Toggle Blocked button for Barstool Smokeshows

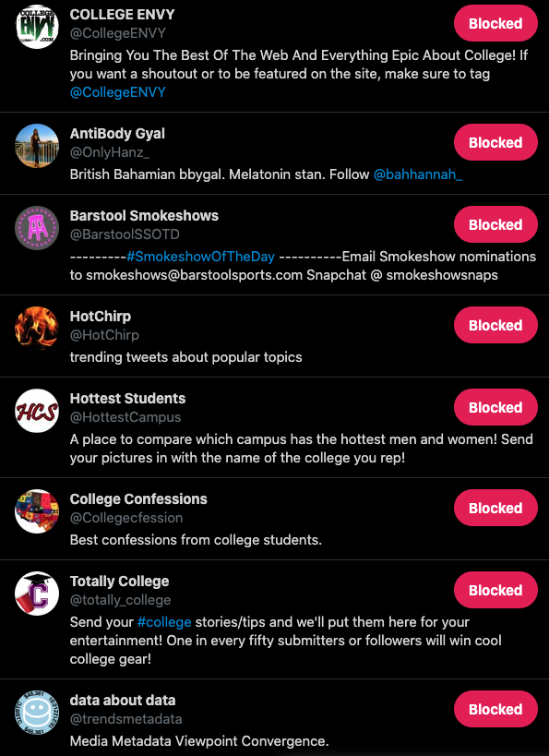[495, 224]
